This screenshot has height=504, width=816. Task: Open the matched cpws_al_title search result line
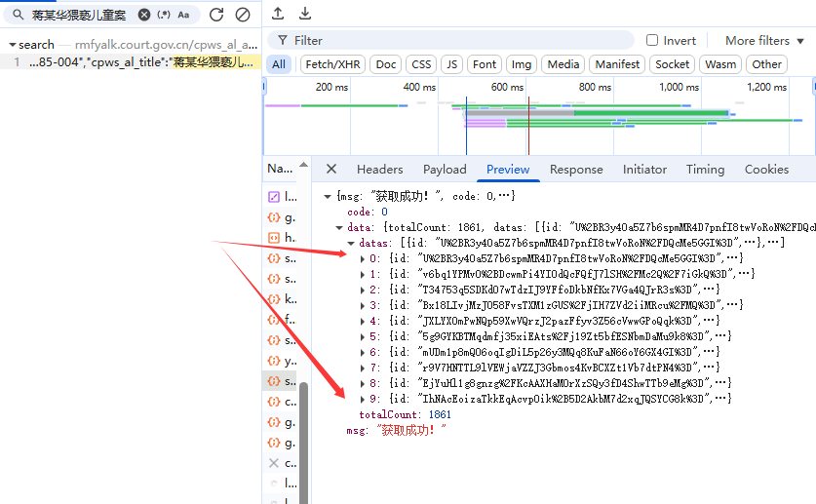pyautogui.click(x=130, y=61)
